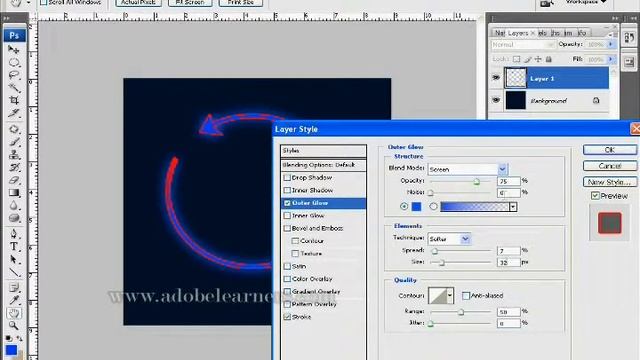Select the Path Selection tool
Viewport: 640px width, 360px height.
(x=13, y=259)
